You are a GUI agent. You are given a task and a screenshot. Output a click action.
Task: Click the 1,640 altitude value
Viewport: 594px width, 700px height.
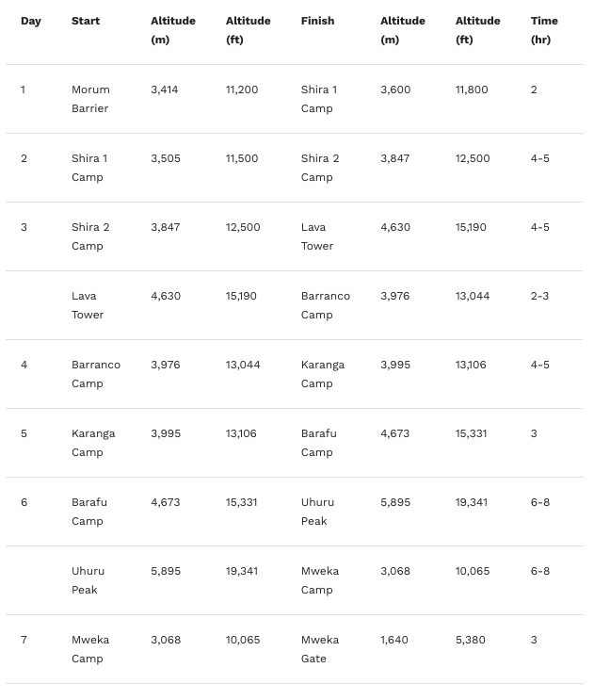(x=394, y=640)
